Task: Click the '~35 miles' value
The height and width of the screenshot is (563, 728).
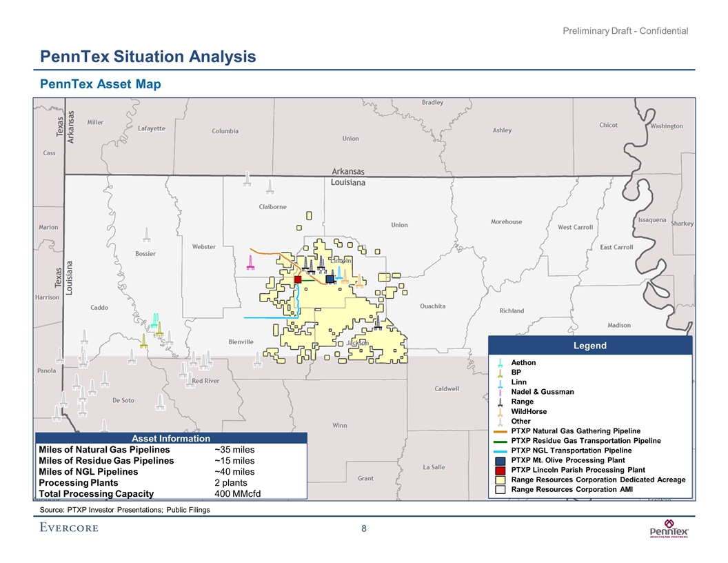Action: [234, 450]
